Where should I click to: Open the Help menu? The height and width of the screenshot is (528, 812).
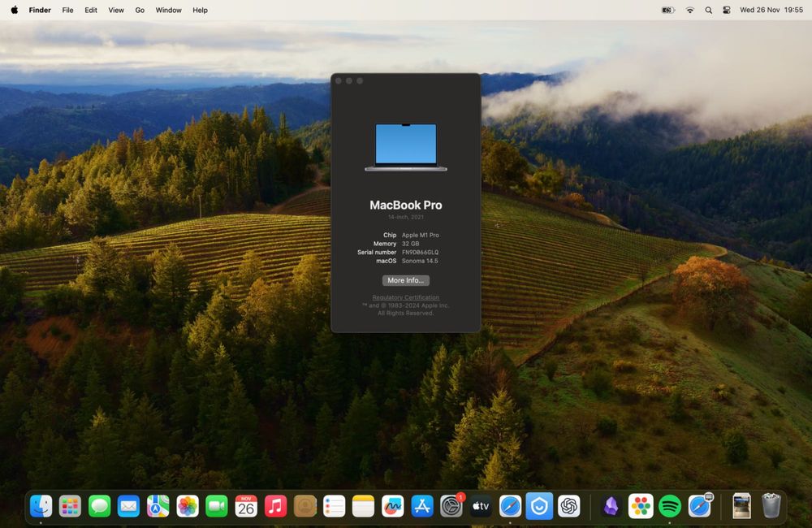(201, 10)
